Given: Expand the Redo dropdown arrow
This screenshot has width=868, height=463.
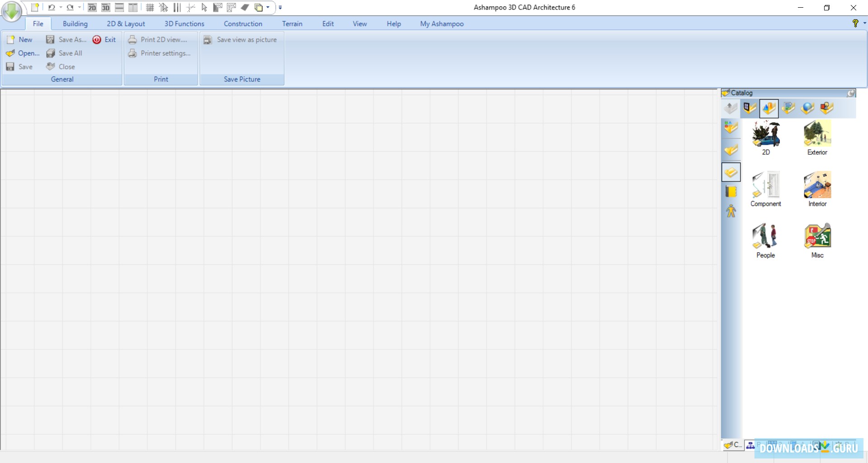Looking at the screenshot, I should tap(80, 7).
